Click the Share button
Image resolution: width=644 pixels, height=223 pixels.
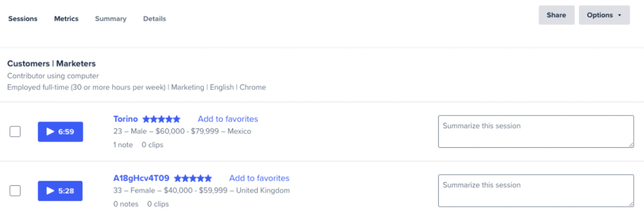556,15
